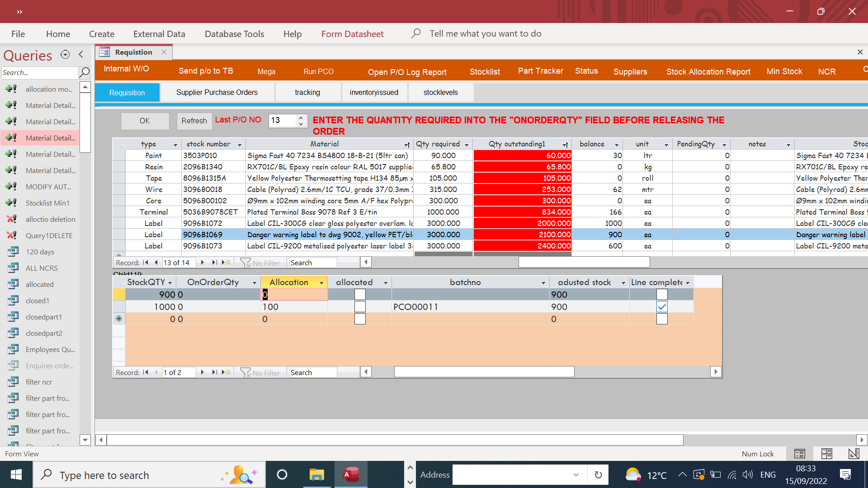868x488 pixels.
Task: Open Microsoft Access from the taskbar
Action: (x=351, y=474)
